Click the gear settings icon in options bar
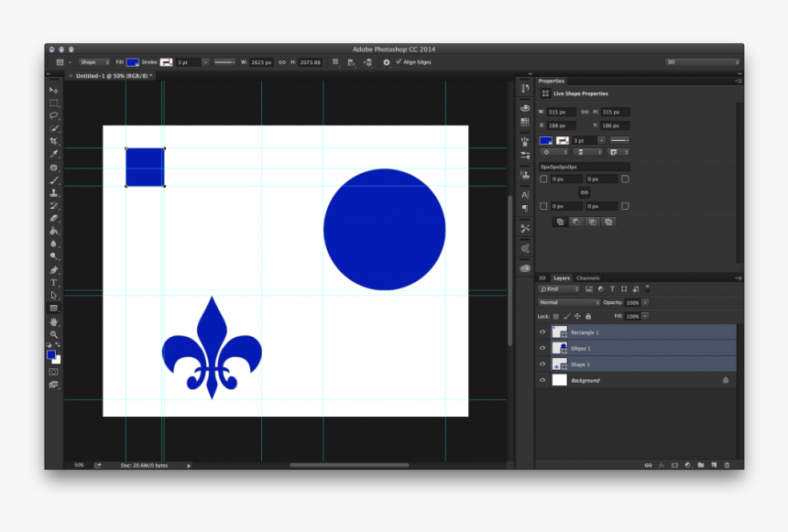 point(386,62)
